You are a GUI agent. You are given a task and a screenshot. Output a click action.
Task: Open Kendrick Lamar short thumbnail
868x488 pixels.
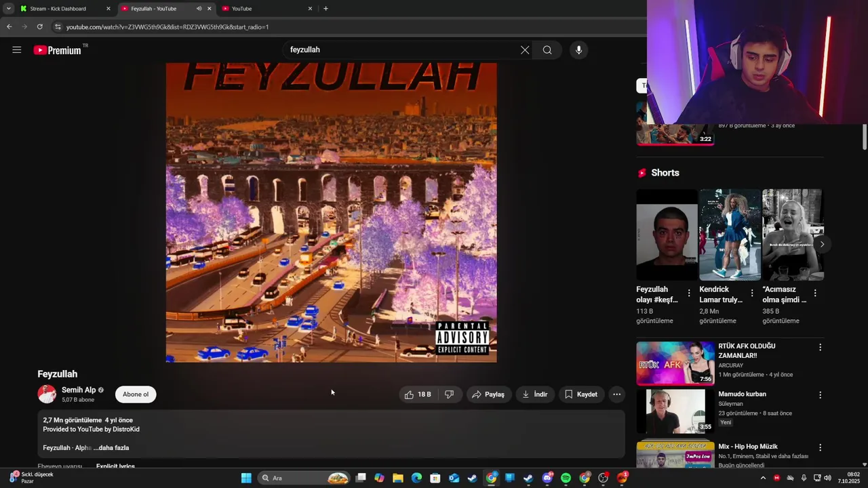[x=730, y=235]
